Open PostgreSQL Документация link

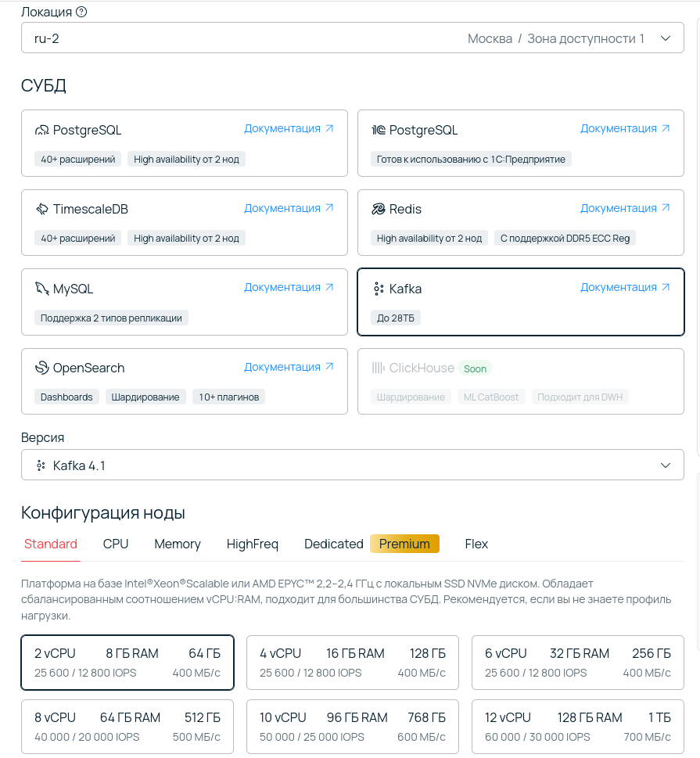(289, 128)
